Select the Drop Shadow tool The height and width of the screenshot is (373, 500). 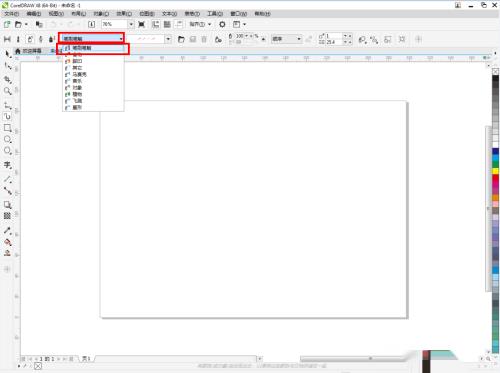tap(8, 205)
